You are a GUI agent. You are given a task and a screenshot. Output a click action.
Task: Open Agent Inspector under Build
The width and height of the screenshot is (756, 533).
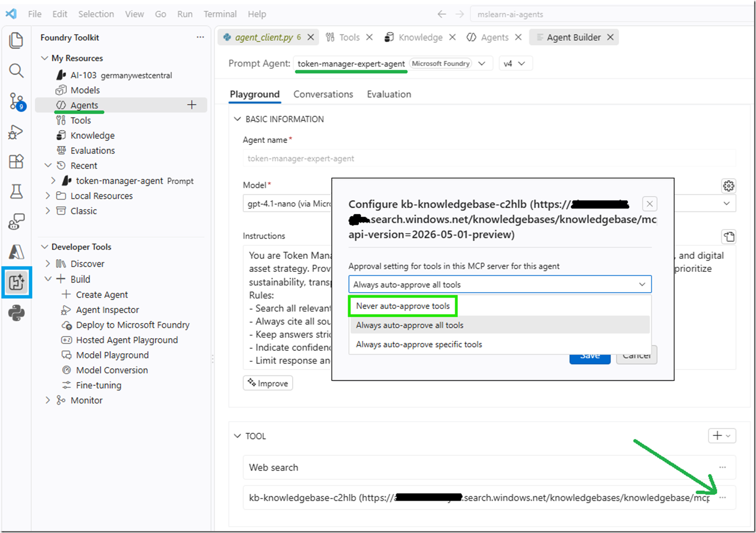(108, 310)
